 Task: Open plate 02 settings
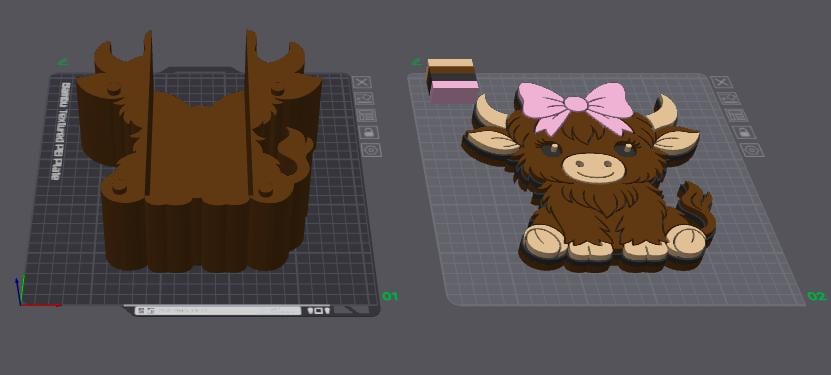click(x=752, y=150)
